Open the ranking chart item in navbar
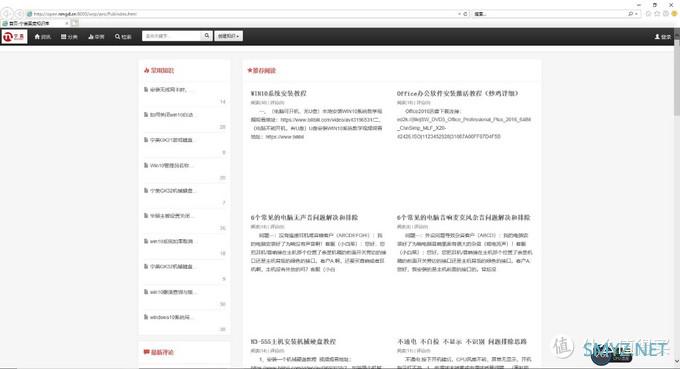This screenshot has width=680, height=369. (96, 37)
